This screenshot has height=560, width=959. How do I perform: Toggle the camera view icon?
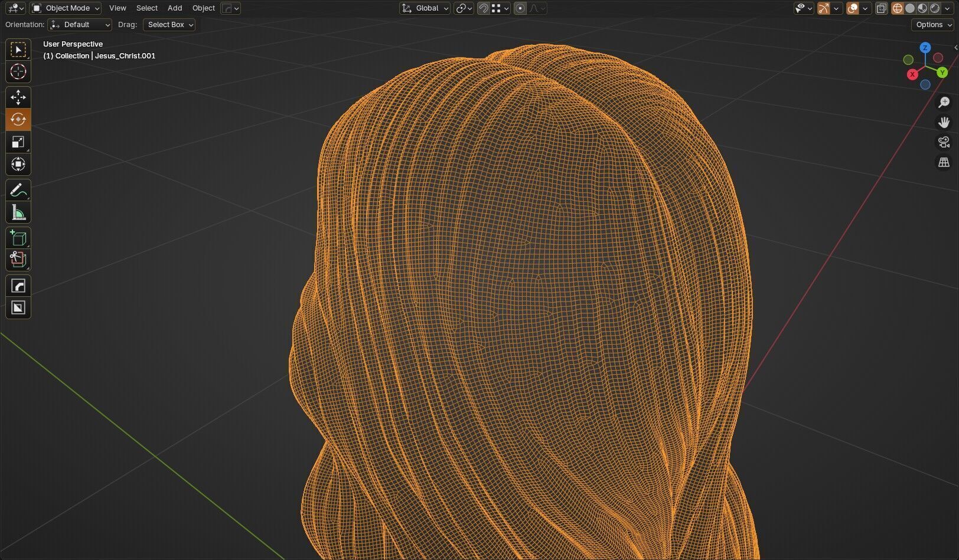[x=944, y=142]
